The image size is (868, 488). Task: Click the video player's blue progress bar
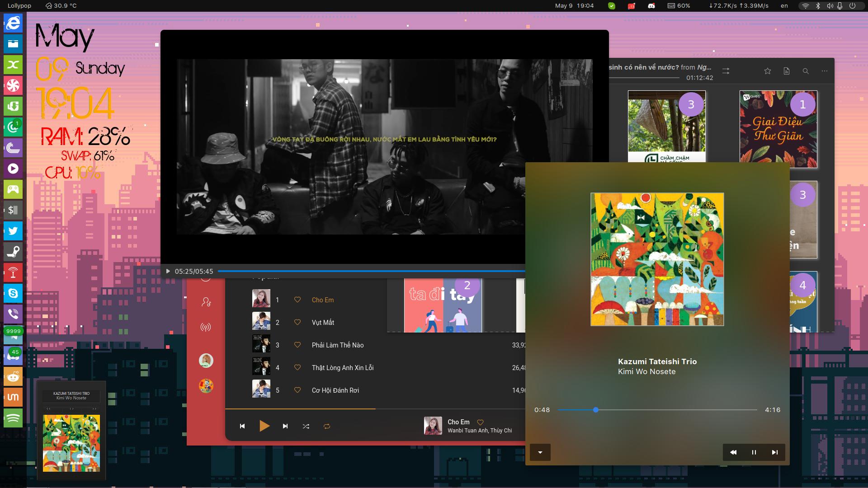(x=371, y=271)
